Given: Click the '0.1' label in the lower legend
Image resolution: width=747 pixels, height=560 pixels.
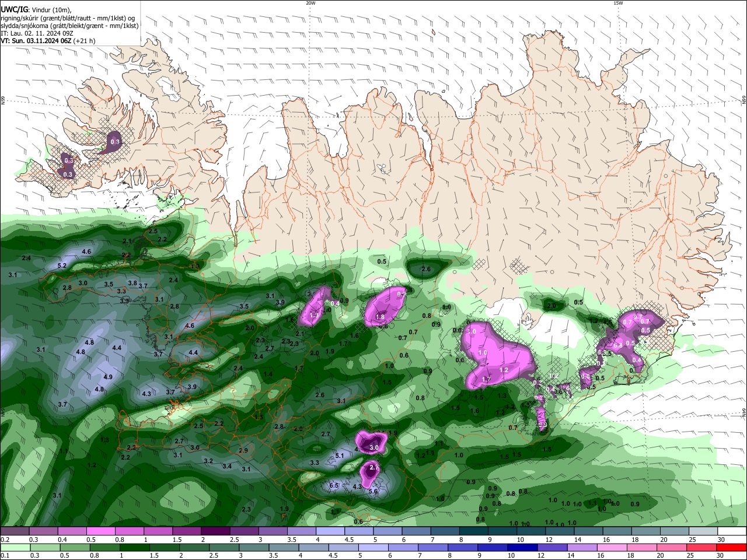Looking at the screenshot, I should [4, 556].
